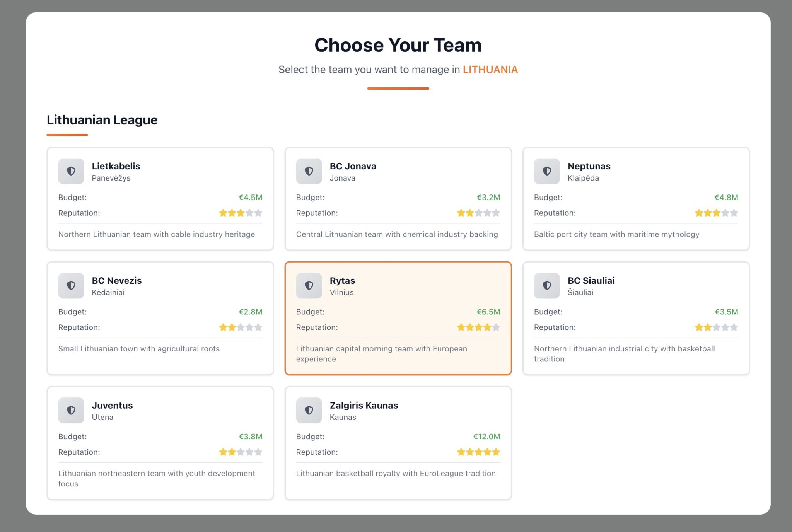Select BC Jonava chemical industry description
Screen dimensions: 792x532
[x=397, y=234]
